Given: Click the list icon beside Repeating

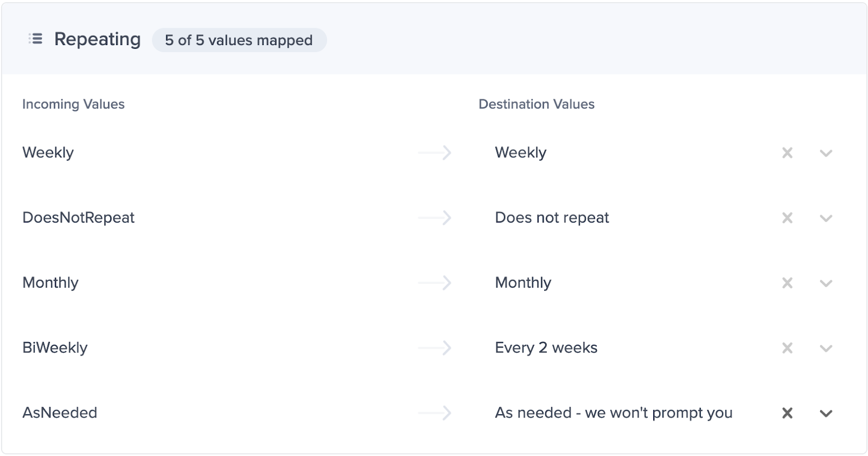Looking at the screenshot, I should point(36,39).
